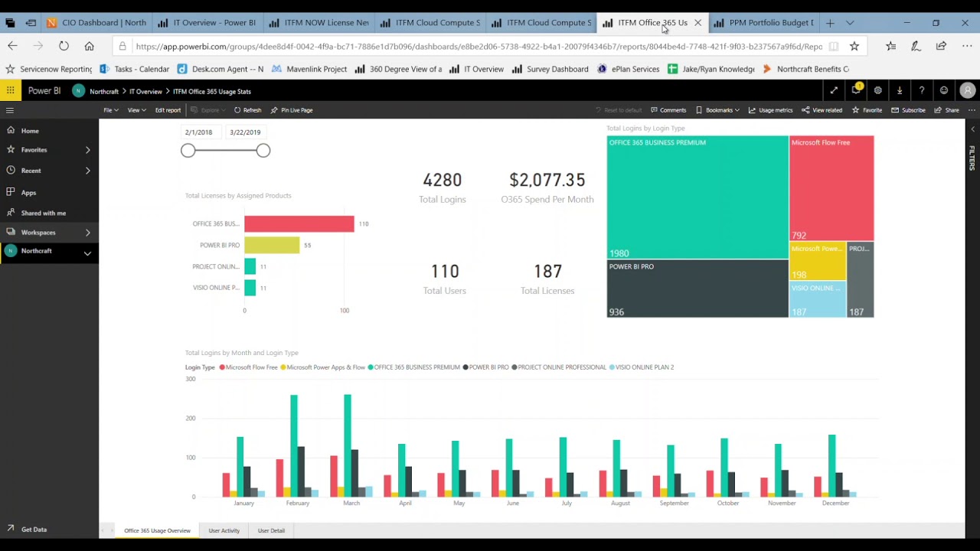Mark report as Favorite with the star

(x=867, y=110)
